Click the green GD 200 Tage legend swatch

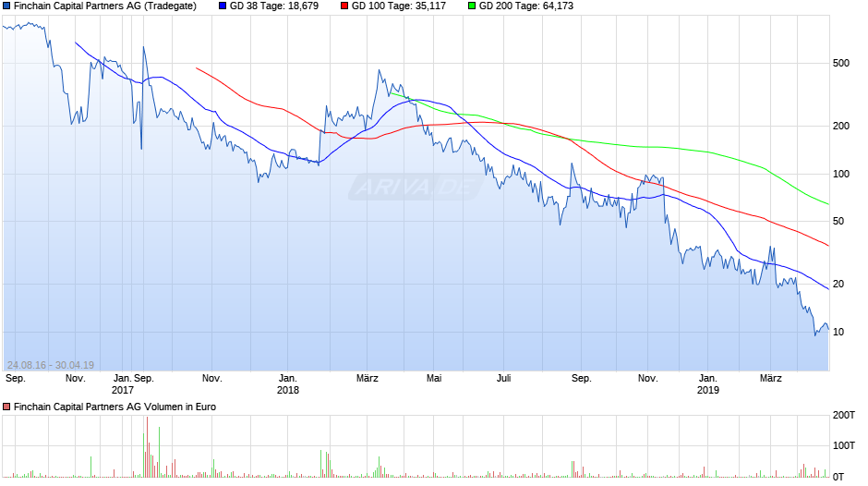click(472, 6)
